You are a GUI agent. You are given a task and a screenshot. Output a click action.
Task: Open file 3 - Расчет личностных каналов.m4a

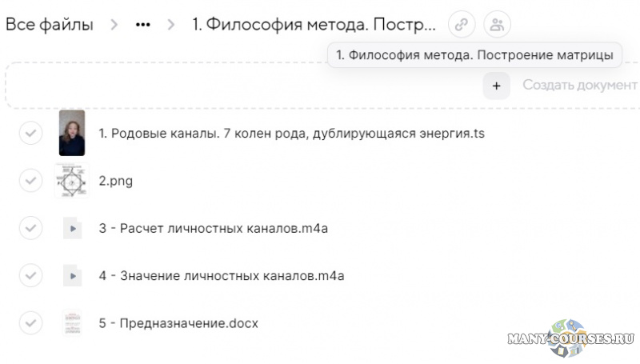[214, 229]
